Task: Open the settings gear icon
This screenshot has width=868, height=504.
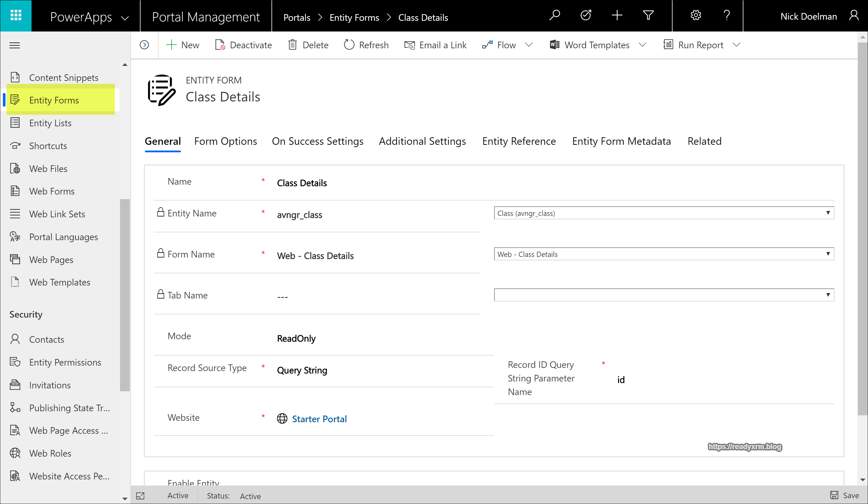Action: [695, 16]
